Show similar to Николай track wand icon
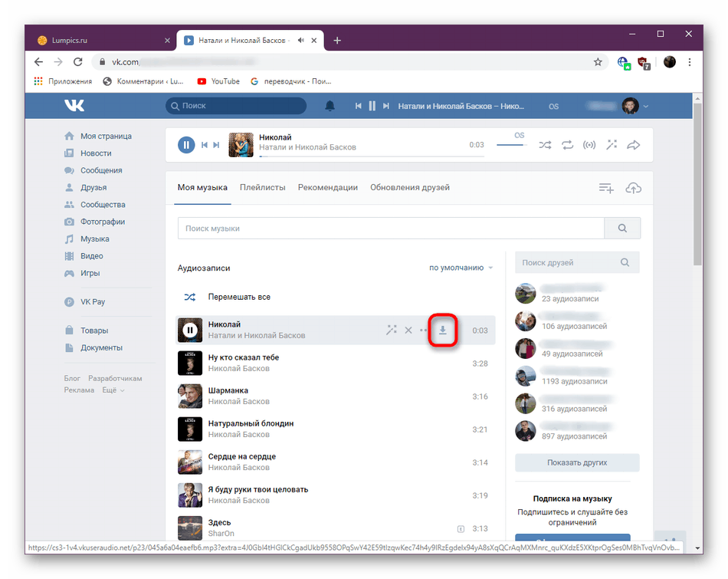Image resolution: width=728 pixels, height=579 pixels. [x=392, y=330]
